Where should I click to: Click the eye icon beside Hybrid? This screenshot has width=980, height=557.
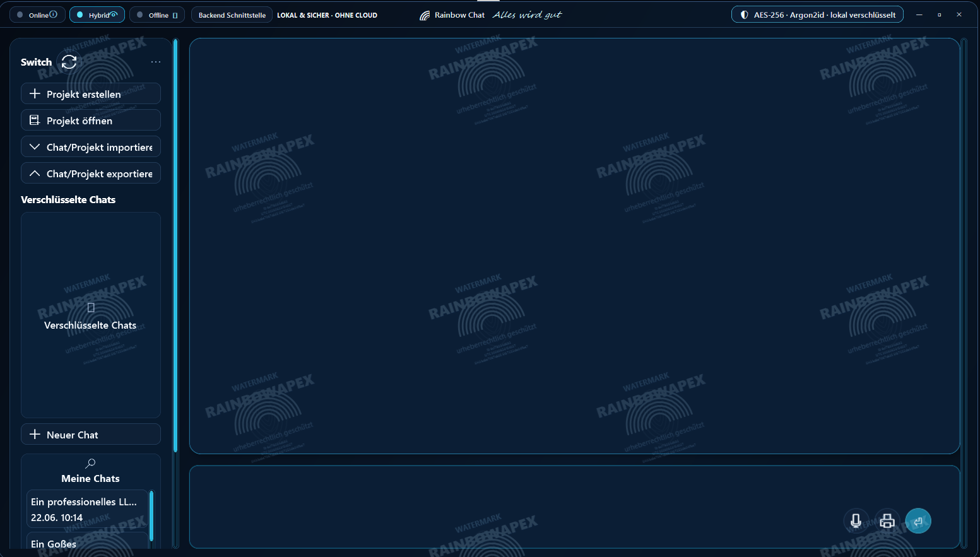tap(114, 15)
